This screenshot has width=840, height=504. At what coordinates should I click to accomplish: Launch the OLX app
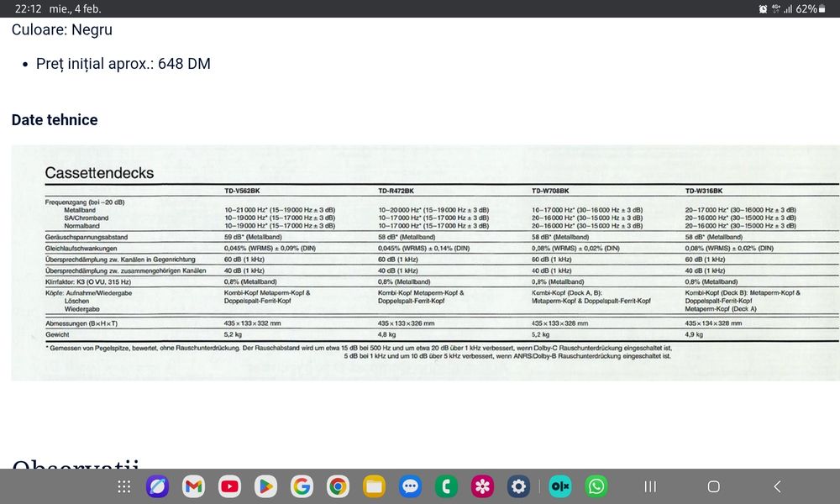point(560,486)
